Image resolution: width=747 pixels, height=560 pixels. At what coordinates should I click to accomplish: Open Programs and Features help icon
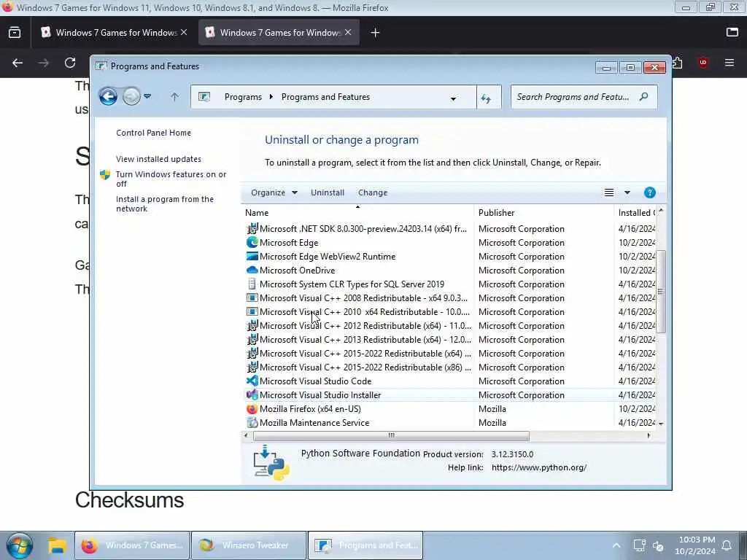tap(649, 192)
